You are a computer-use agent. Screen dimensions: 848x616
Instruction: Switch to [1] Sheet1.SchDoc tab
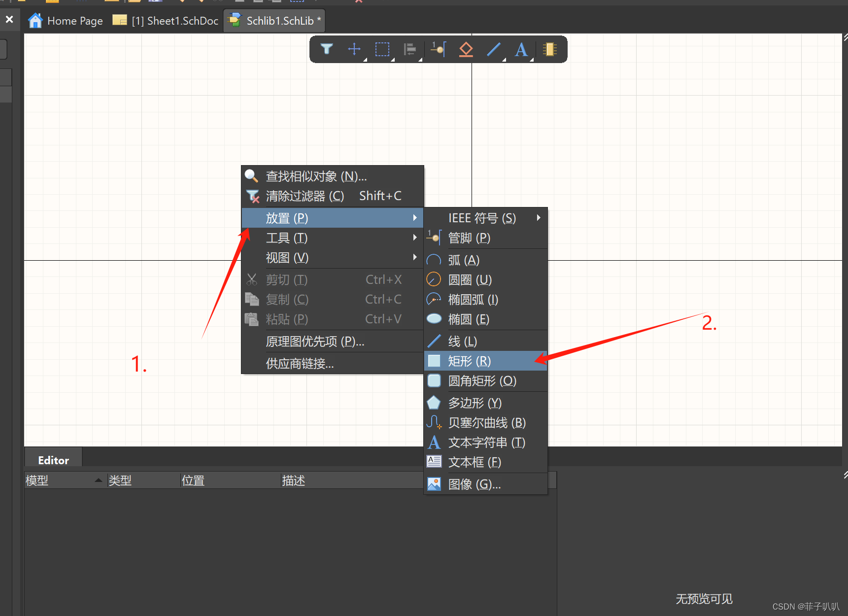coord(166,21)
